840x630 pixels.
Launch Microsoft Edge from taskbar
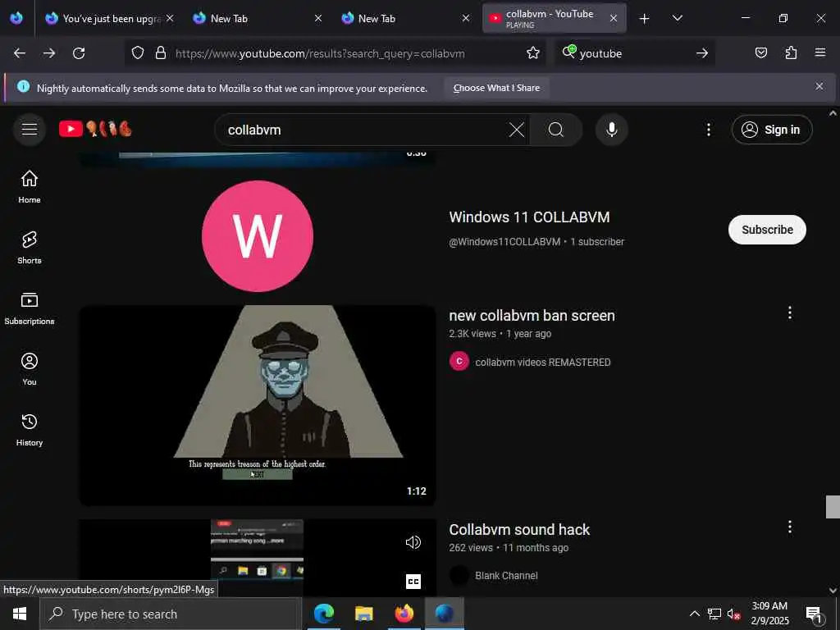tap(323, 614)
